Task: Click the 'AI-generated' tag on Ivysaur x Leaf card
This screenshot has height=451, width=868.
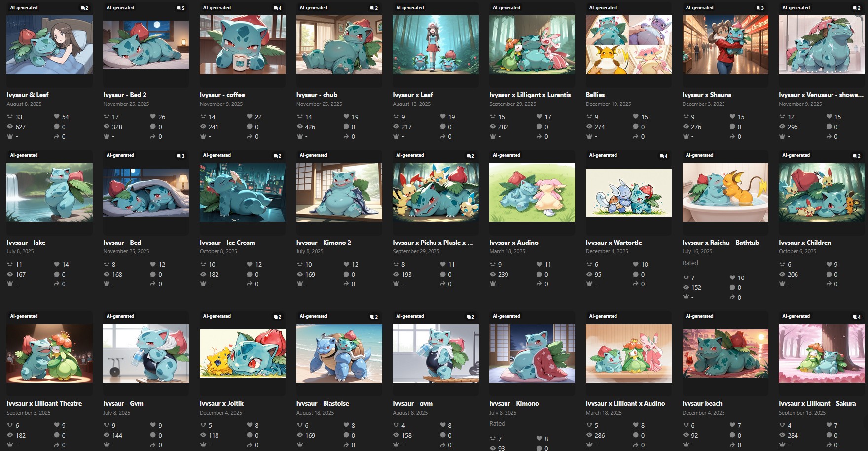Action: click(410, 8)
